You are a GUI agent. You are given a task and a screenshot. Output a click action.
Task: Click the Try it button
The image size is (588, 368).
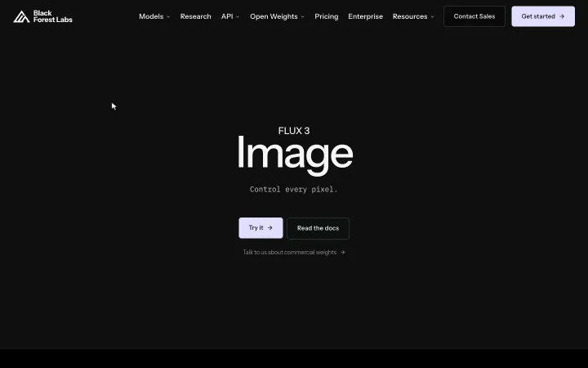(261, 228)
